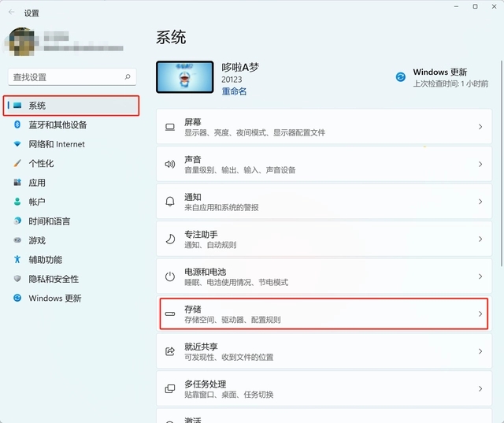Click the 帐户 person icon
This screenshot has width=504, height=423.
(x=17, y=202)
